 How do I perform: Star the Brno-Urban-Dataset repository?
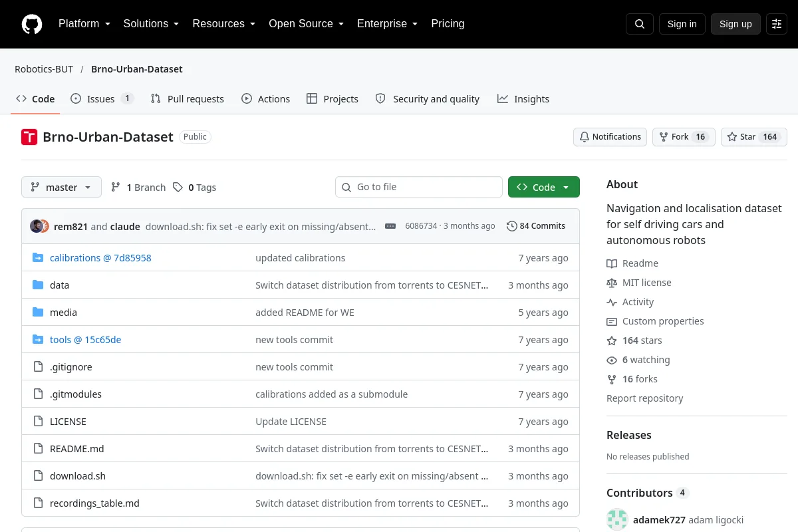tap(754, 137)
